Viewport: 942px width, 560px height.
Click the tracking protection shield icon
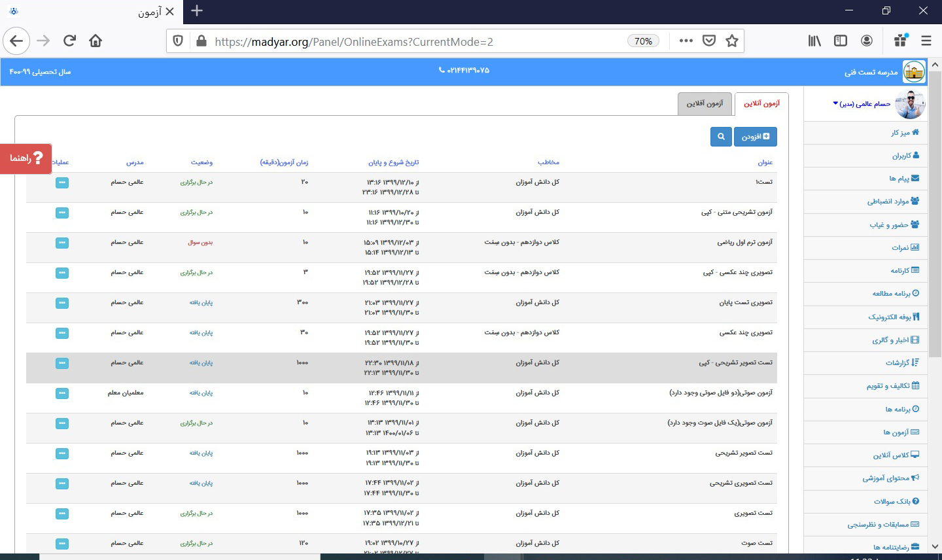[178, 41]
